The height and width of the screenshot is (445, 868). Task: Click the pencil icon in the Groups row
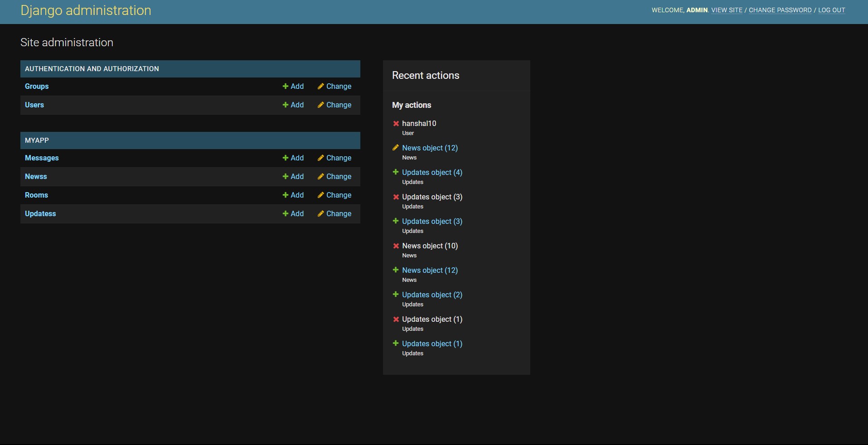point(321,86)
